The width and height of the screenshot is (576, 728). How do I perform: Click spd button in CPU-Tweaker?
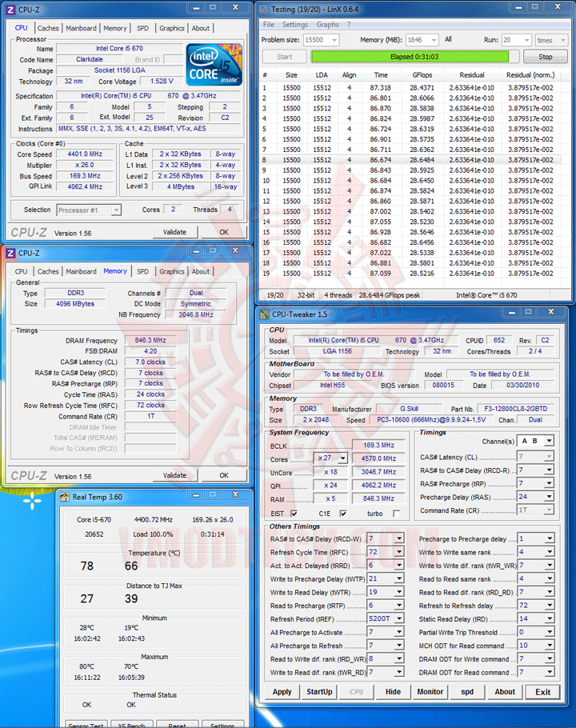click(467, 692)
